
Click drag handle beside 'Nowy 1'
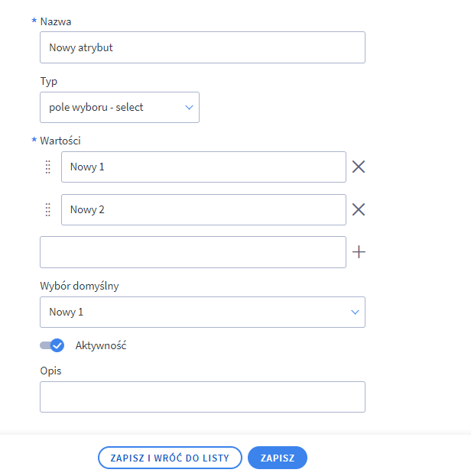(x=47, y=167)
